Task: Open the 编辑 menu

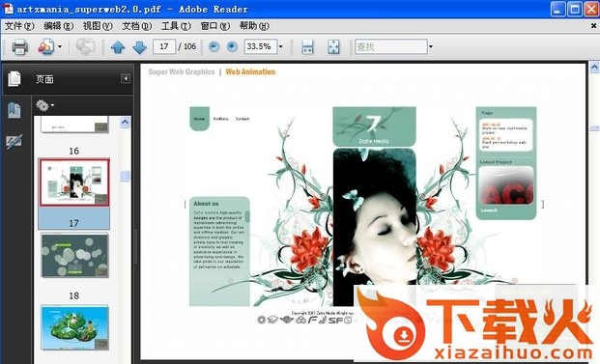Action: coord(58,26)
